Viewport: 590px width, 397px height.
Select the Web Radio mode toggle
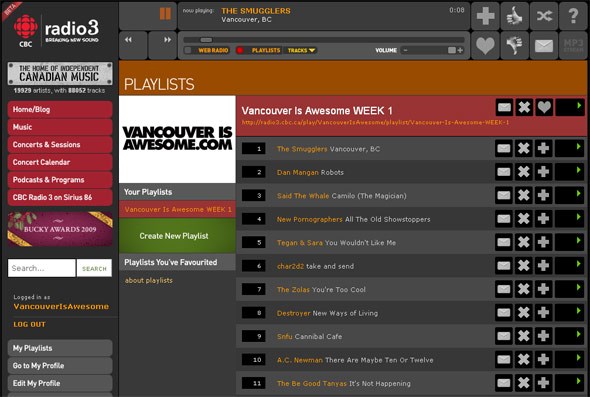(207, 50)
